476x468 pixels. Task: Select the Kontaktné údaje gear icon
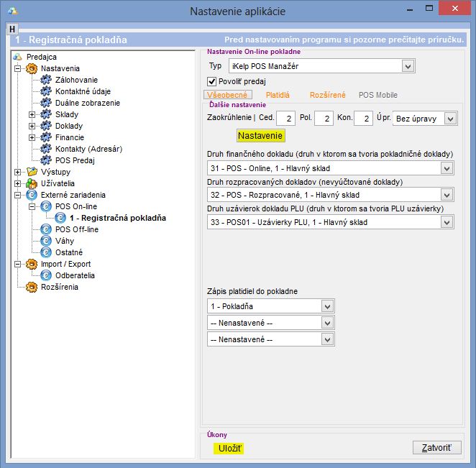click(x=47, y=91)
